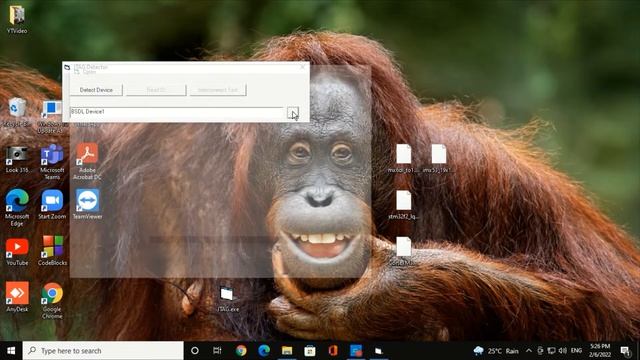Select the mx6dl file on desktop
Image resolution: width=640 pixels, height=360 pixels.
click(403, 159)
